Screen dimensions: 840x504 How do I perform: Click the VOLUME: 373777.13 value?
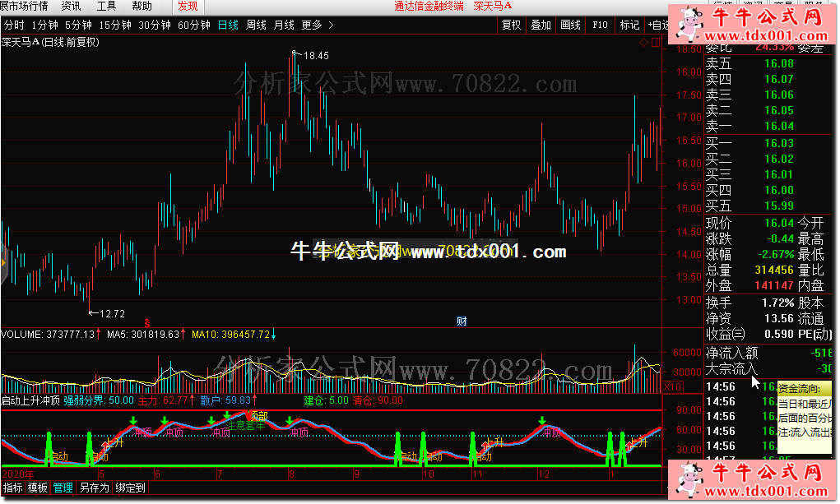click(49, 335)
